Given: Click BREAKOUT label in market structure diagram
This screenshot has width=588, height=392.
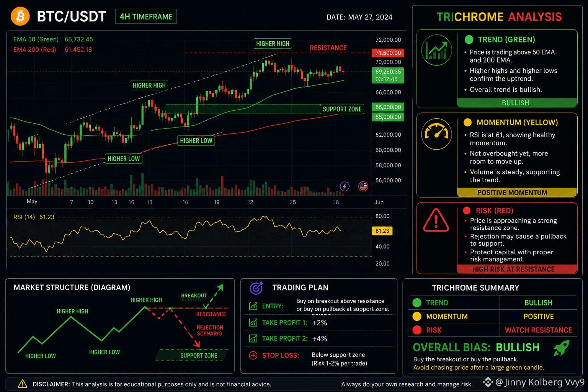Looking at the screenshot, I should click(194, 296).
